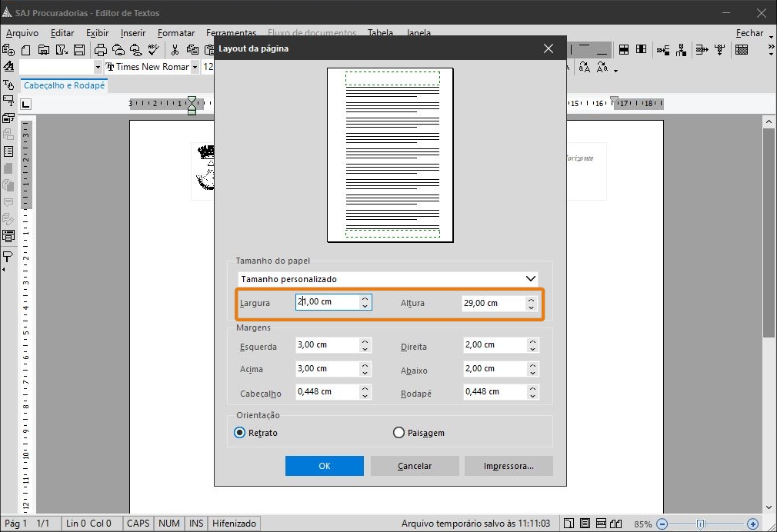Click the Save floppy disk icon
The width and height of the screenshot is (777, 532).
pyautogui.click(x=78, y=50)
